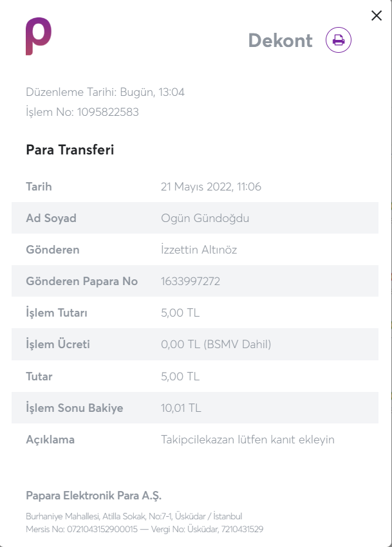Screen dimensions: 392x547
Task: Click the Dekont heading text
Action: (280, 41)
